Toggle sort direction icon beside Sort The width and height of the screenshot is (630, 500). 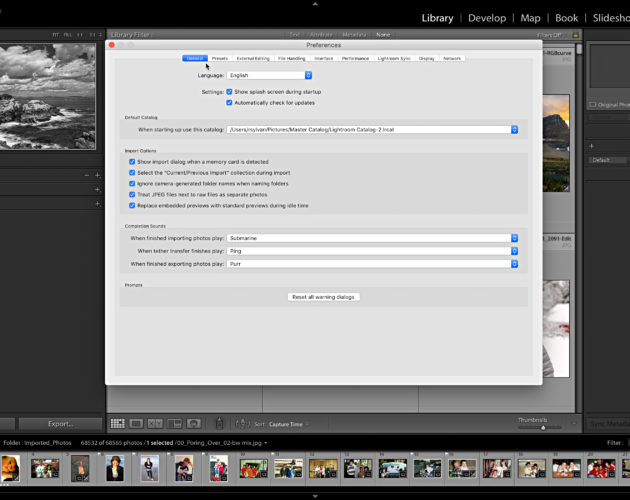tap(242, 424)
